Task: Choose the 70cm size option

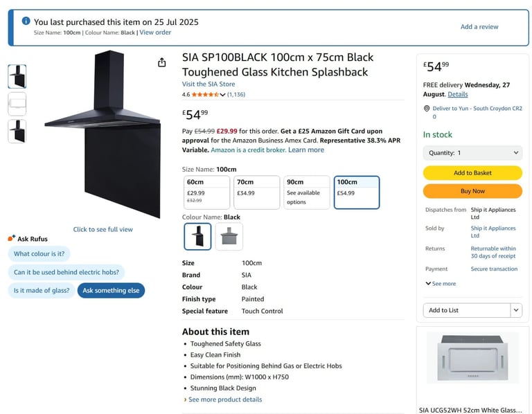Action: (257, 192)
